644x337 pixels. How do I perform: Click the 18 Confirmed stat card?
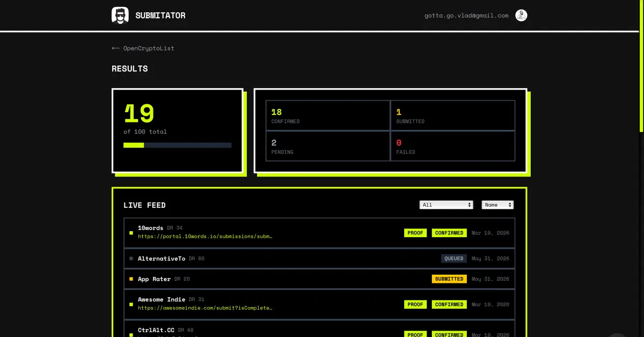point(328,115)
